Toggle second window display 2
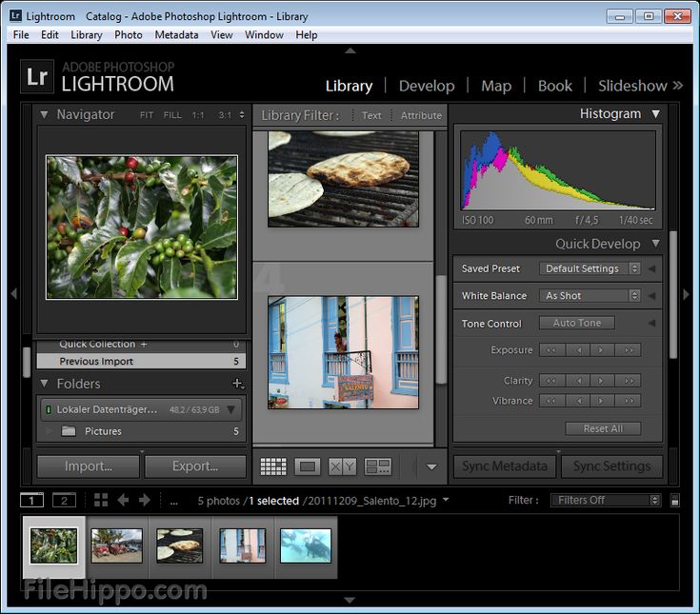The width and height of the screenshot is (700, 614). [65, 500]
